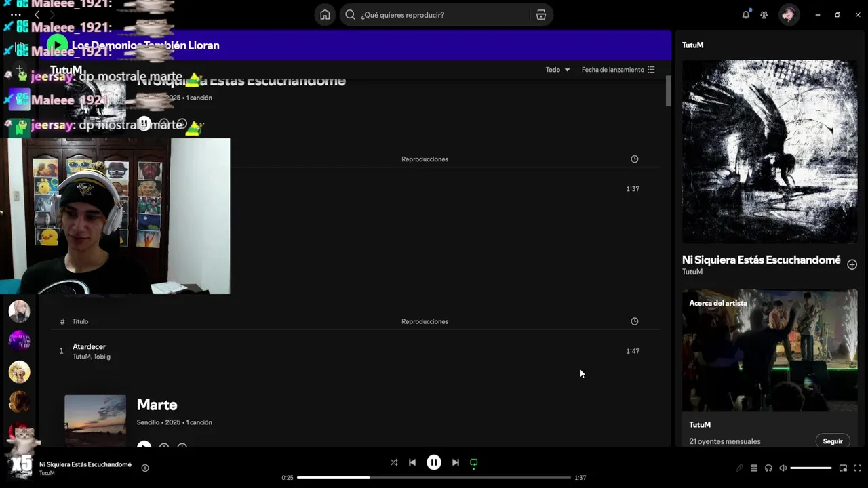Go to Spotify Home
The height and width of the screenshot is (488, 868).
pos(325,15)
